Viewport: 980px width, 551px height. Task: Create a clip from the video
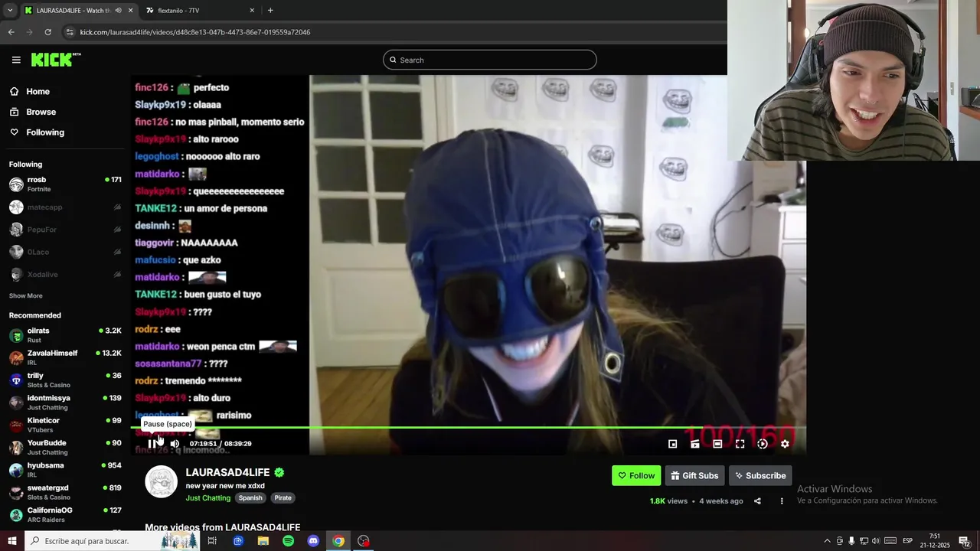tap(695, 443)
